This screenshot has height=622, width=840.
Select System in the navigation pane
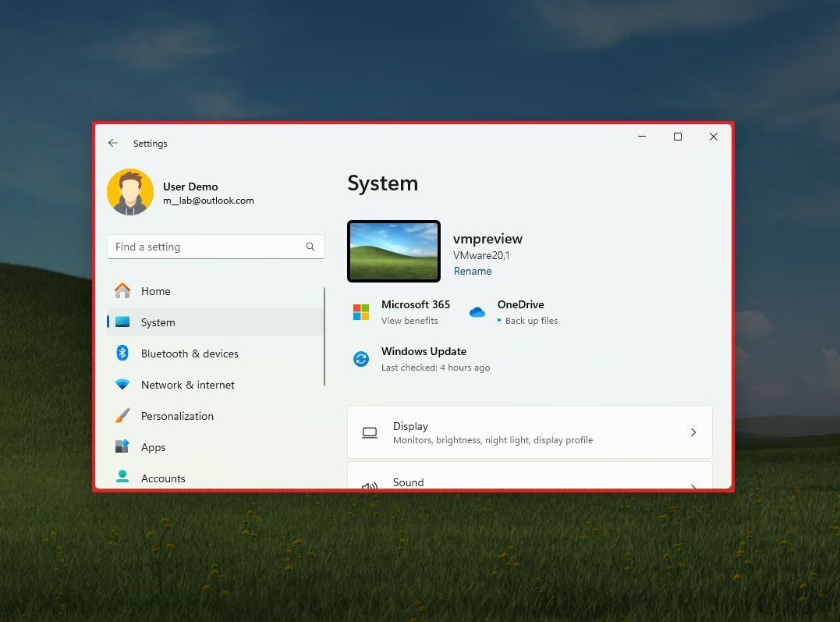pyautogui.click(x=158, y=322)
